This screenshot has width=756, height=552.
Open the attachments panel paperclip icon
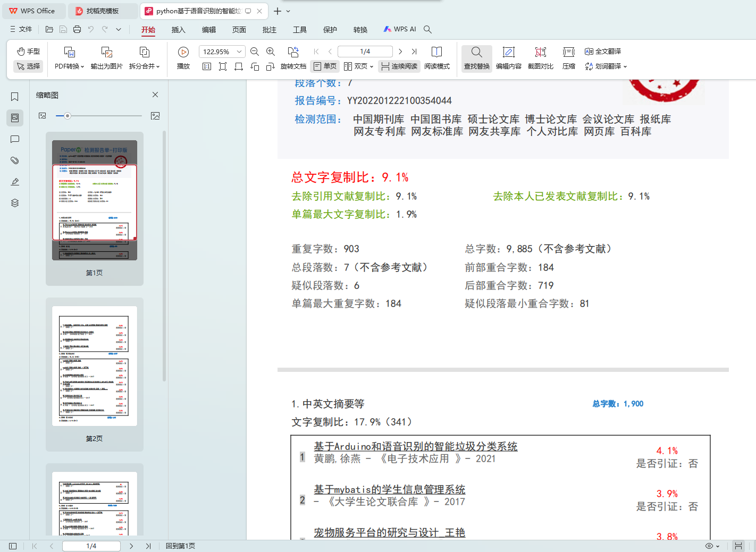click(x=15, y=160)
